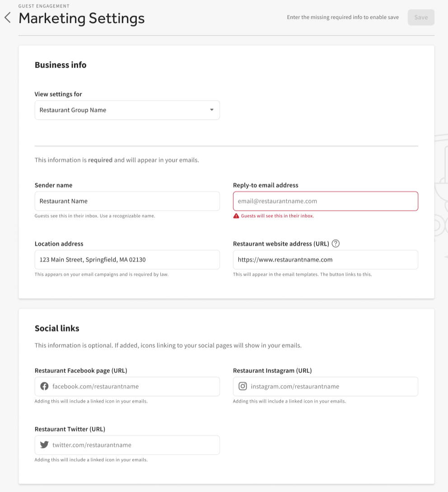The height and width of the screenshot is (492, 448).
Task: Click the dropdown caret for Restaurant Group Name
Action: (211, 110)
